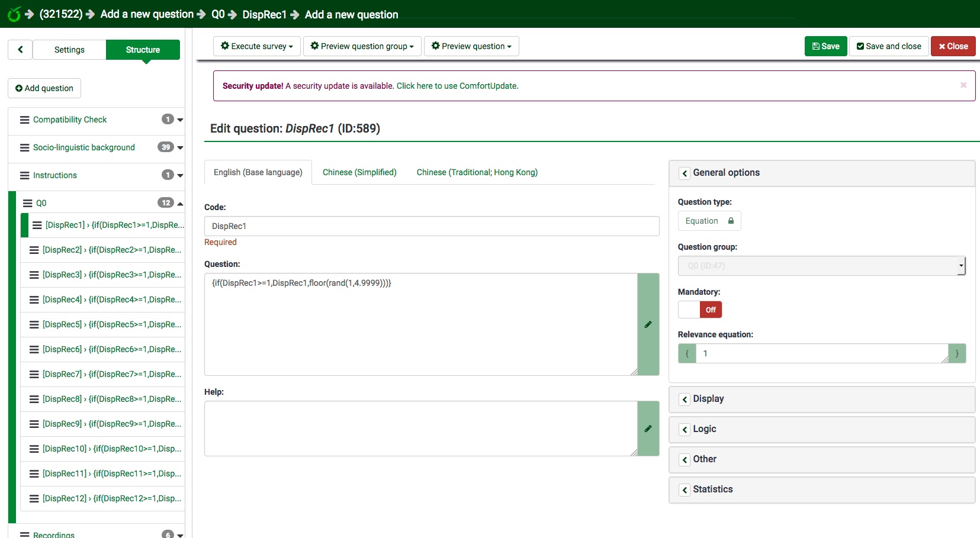Open editor with Help field pencil icon
Image resolution: width=980 pixels, height=538 pixels.
coord(648,429)
